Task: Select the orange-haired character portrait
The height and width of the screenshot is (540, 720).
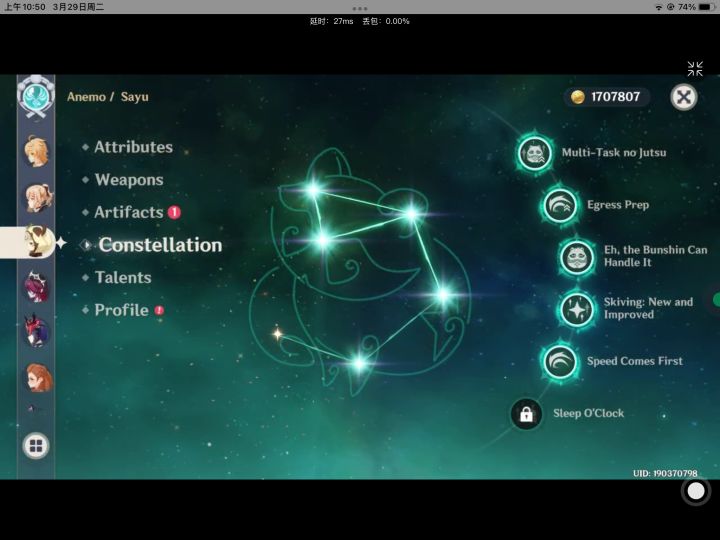Action: [x=39, y=377]
